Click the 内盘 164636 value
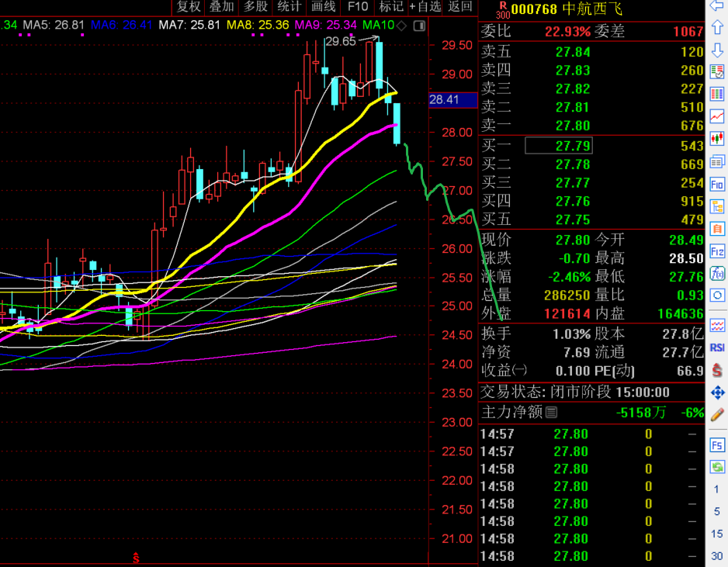 [x=681, y=313]
